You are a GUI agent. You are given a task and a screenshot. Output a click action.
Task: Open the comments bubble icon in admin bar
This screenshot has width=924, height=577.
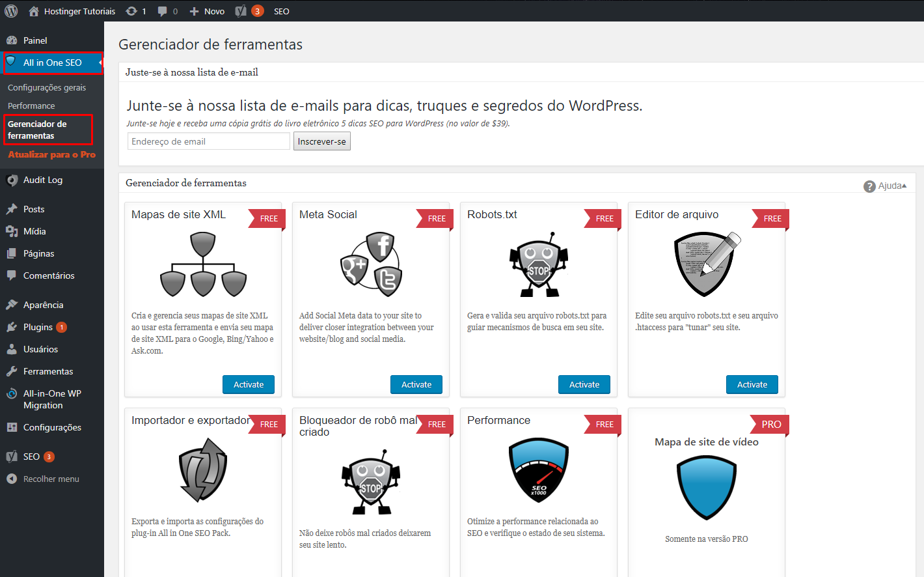(x=163, y=11)
